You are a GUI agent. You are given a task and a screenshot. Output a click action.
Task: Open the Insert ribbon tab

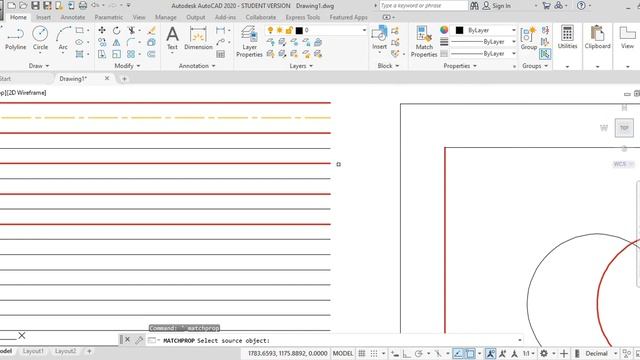tap(43, 17)
